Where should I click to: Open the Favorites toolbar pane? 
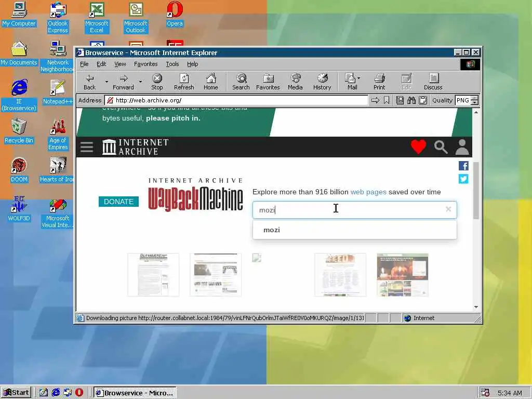pos(268,82)
